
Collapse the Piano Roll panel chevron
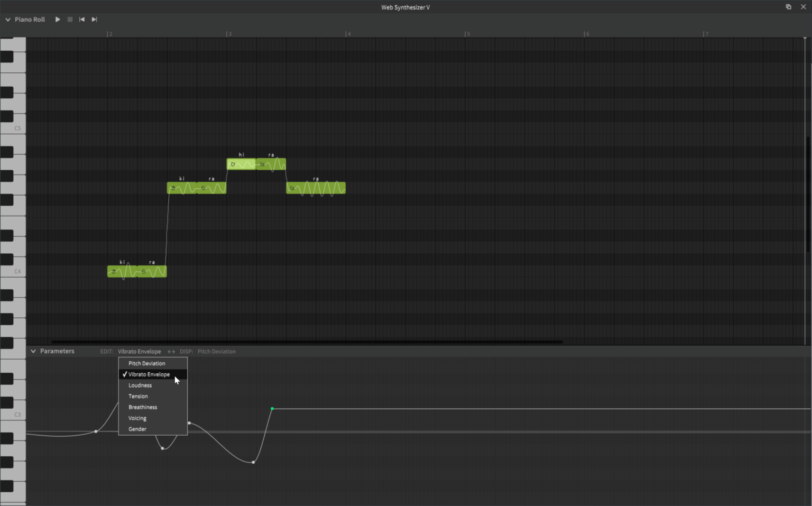coord(7,19)
